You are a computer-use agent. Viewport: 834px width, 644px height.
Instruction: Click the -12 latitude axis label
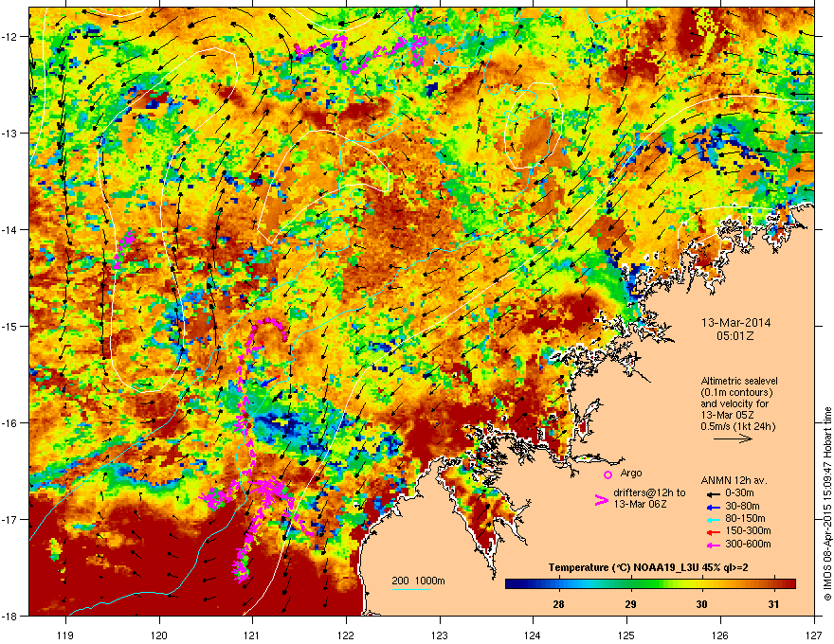pyautogui.click(x=9, y=36)
